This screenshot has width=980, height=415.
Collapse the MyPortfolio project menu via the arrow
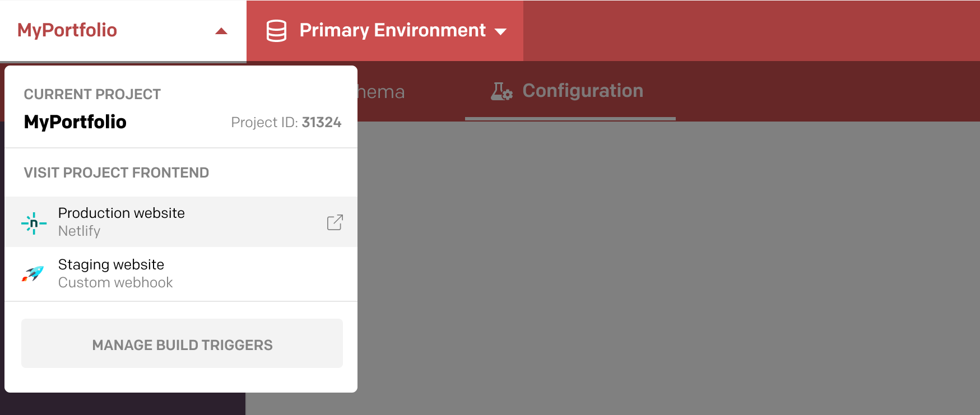tap(221, 31)
